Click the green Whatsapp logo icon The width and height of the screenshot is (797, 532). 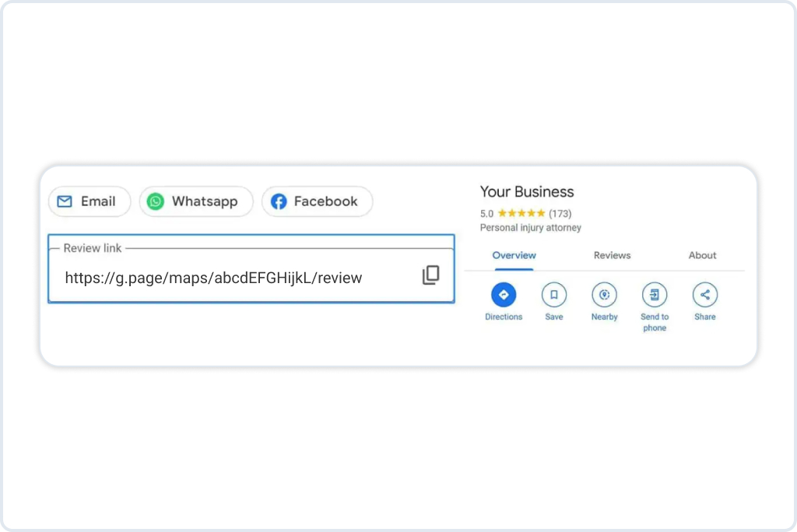(156, 201)
